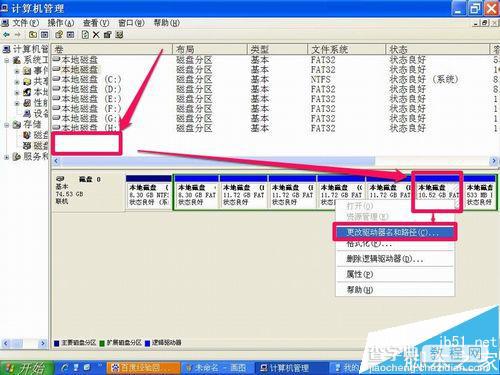Open the 帮助(H) menu in menu bar

tap(166, 23)
